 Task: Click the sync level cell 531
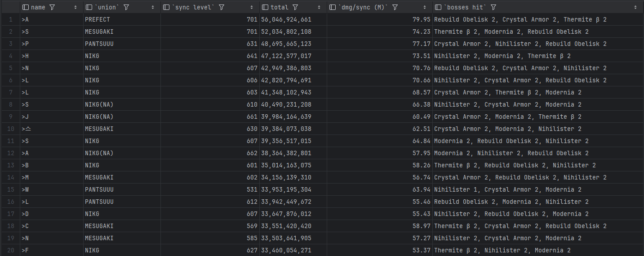point(210,190)
